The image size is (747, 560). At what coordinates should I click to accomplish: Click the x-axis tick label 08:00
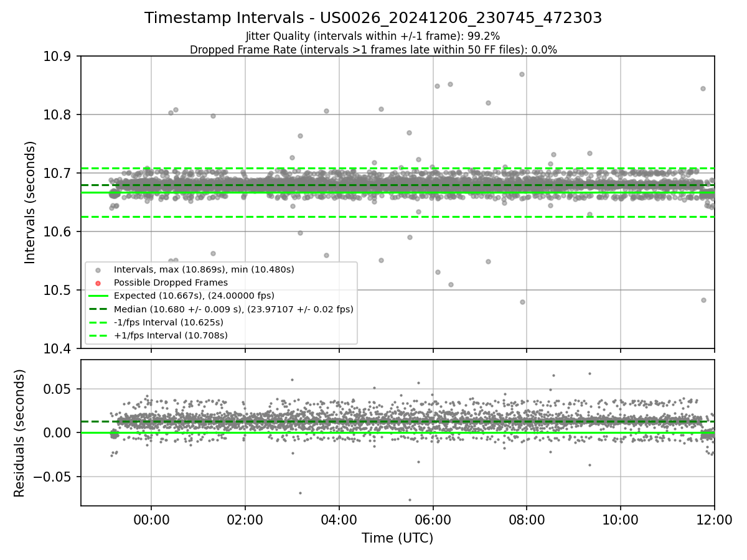pyautogui.click(x=527, y=520)
